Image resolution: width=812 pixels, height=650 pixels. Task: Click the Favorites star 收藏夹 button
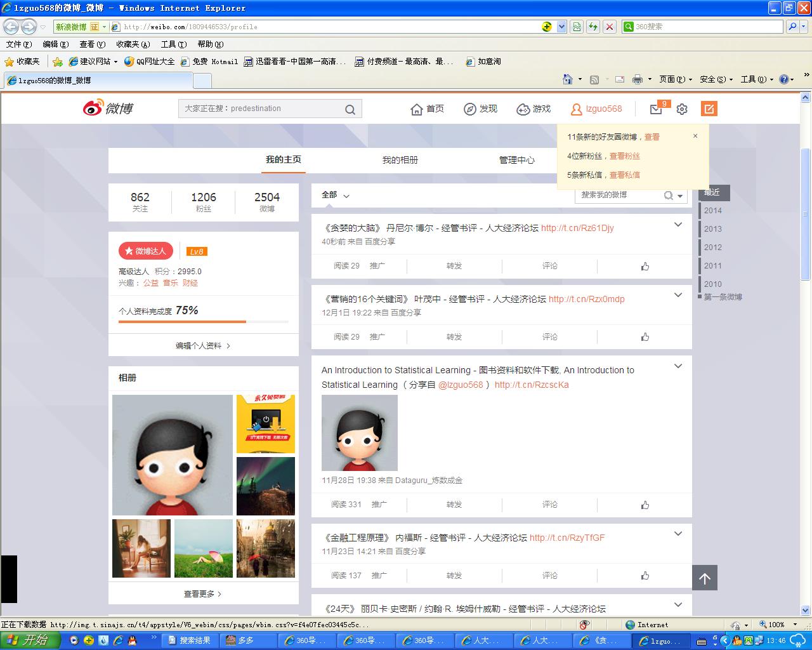click(22, 62)
